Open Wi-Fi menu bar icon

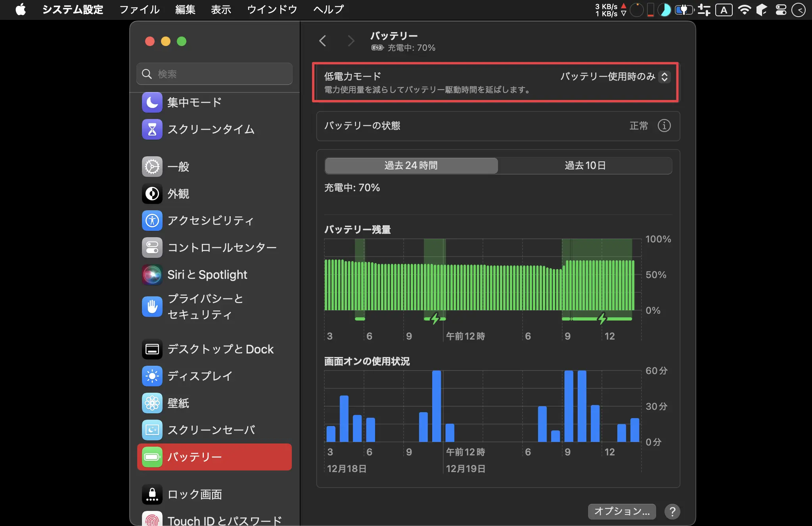click(x=745, y=10)
